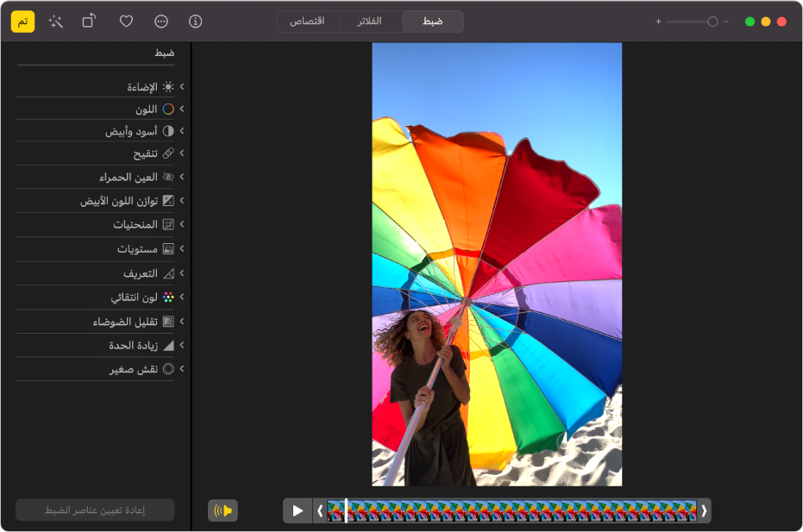Show the info panel via info icon

(196, 22)
